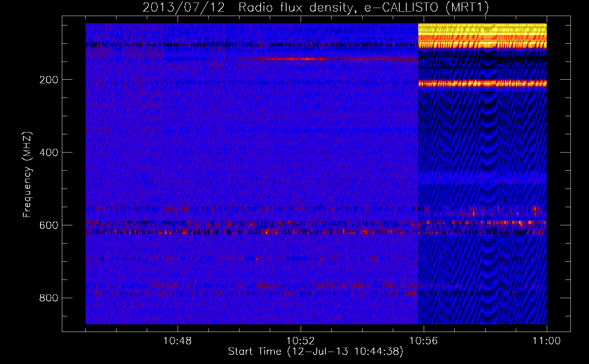Screen dimensions: 589x364
Task: Click the 800 frequency tick label
Action: 49,298
